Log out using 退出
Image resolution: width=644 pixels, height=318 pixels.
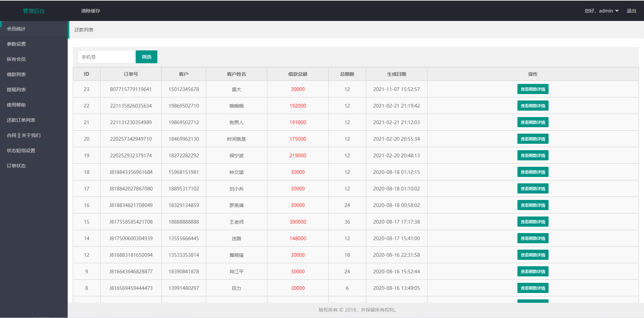[x=631, y=10]
